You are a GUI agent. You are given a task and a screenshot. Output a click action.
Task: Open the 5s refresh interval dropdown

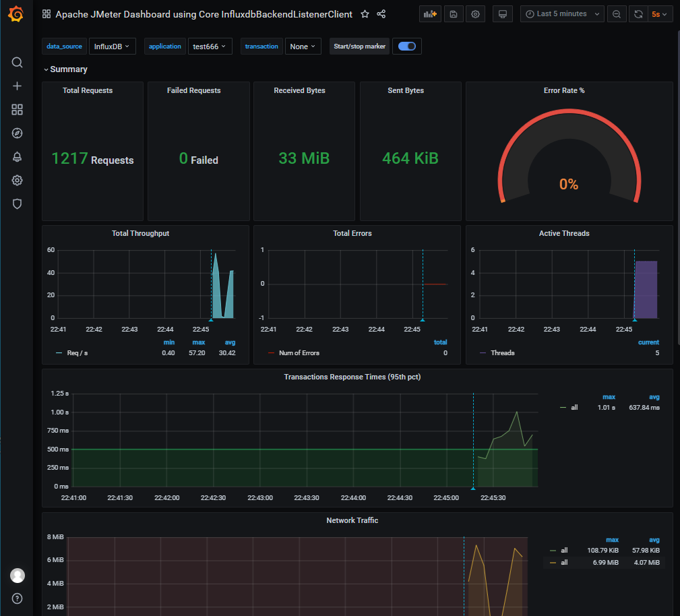pos(660,14)
